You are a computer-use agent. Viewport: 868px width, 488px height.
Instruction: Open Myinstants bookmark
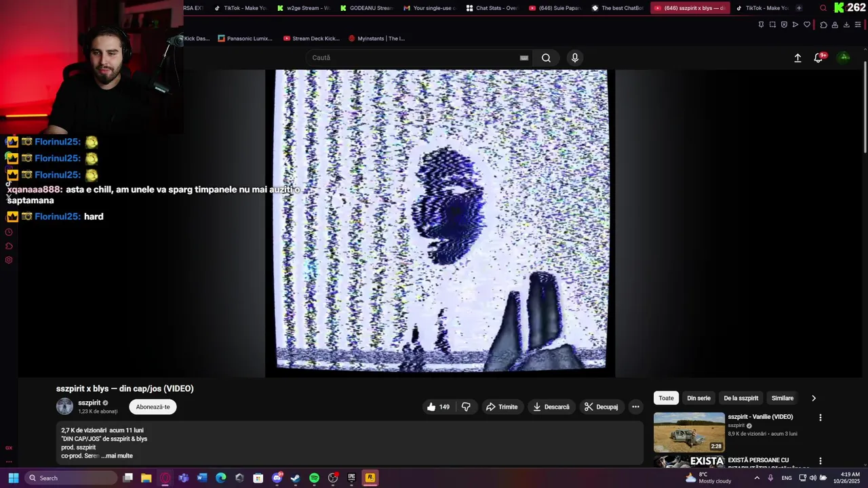376,39
